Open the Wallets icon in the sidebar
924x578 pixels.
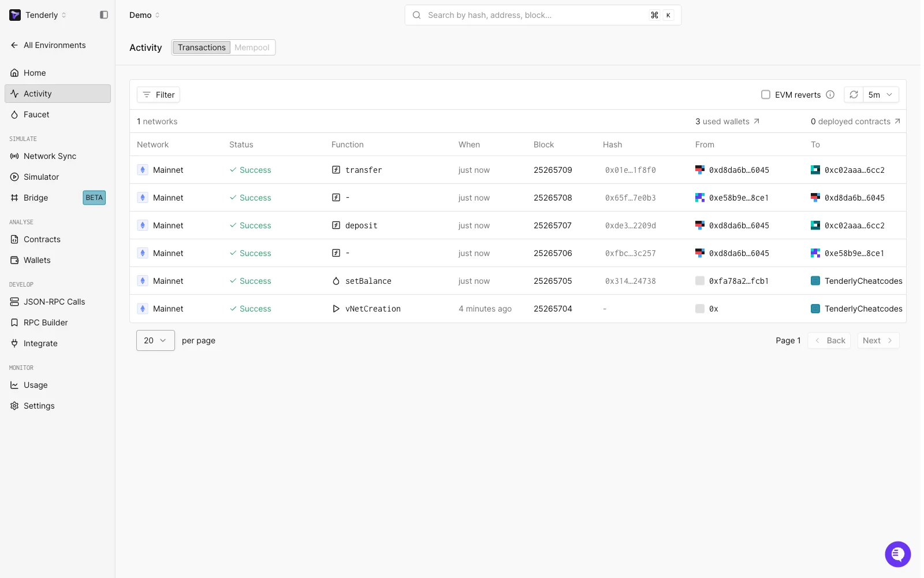tap(14, 260)
